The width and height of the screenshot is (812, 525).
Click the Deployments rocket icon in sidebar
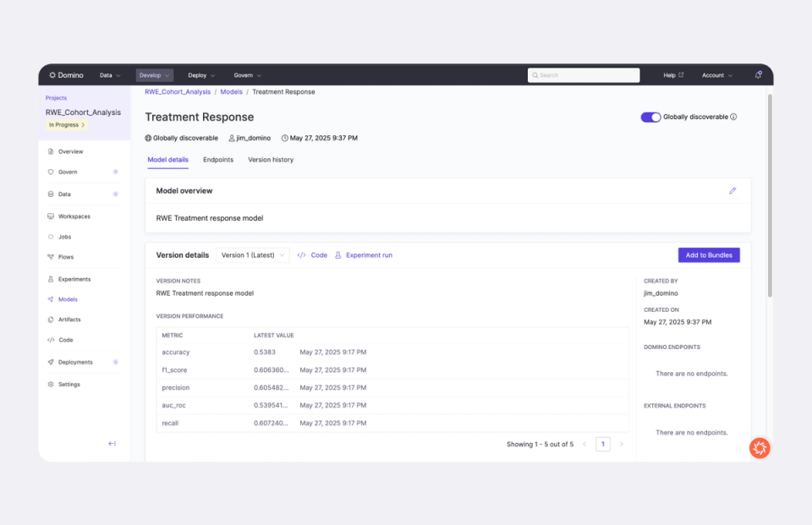point(51,363)
